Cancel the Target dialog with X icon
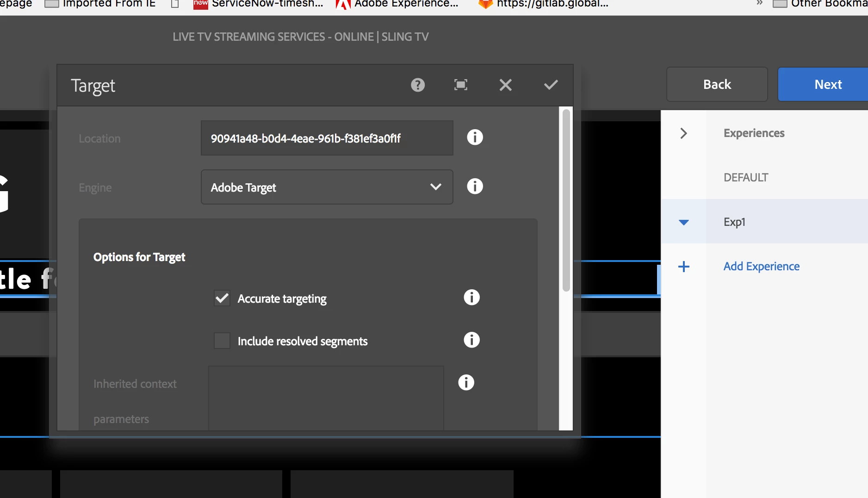Image resolution: width=868 pixels, height=498 pixels. tap(505, 85)
